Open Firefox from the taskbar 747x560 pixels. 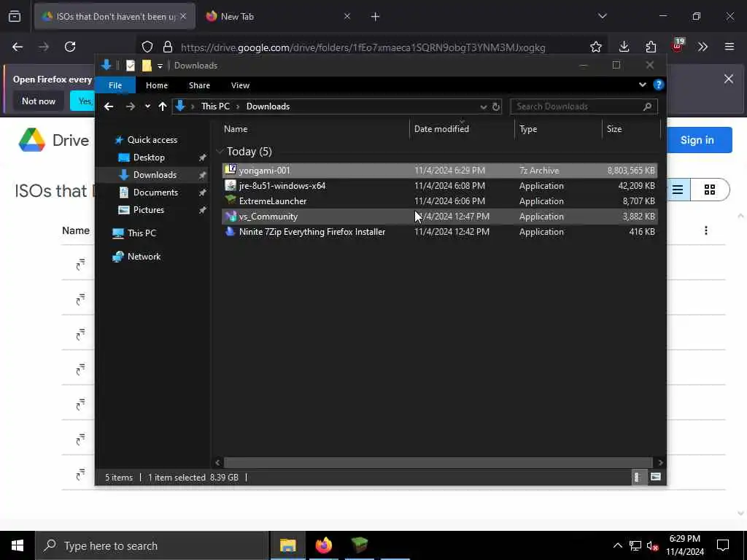pyautogui.click(x=323, y=545)
